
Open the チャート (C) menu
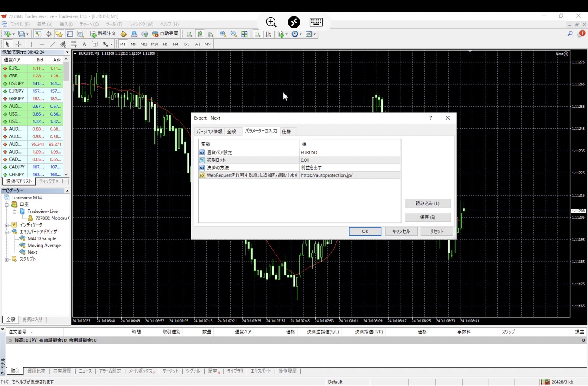coord(89,24)
